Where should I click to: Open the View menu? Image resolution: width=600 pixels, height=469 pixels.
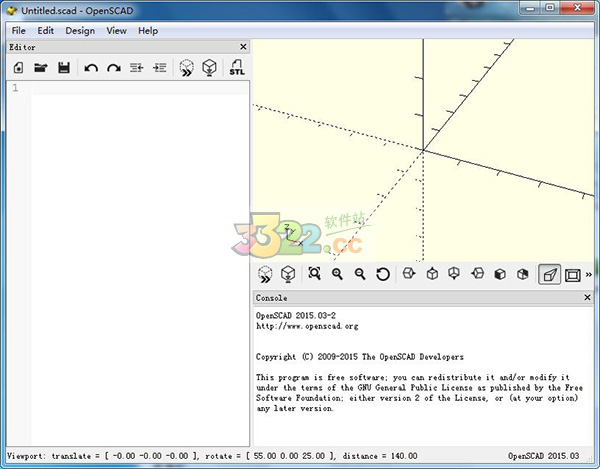click(116, 31)
